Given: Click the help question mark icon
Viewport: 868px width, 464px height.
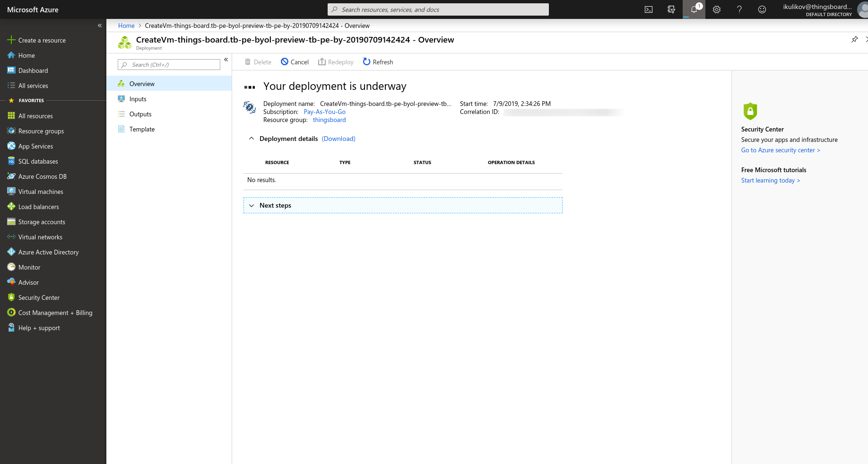Looking at the screenshot, I should click(739, 9).
